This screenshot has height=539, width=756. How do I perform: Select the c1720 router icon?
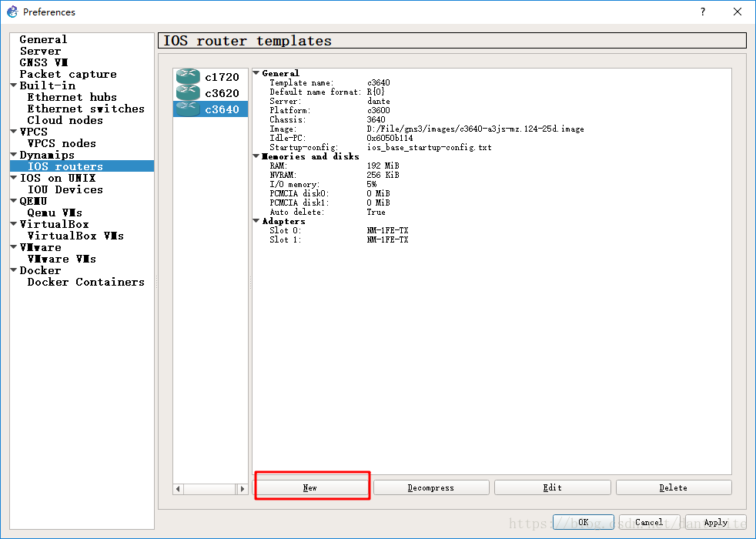188,75
